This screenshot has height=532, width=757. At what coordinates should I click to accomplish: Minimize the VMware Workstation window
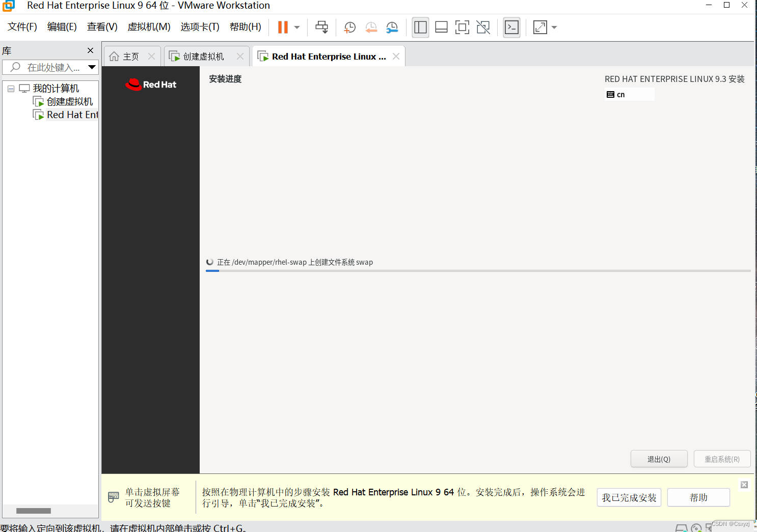[709, 5]
